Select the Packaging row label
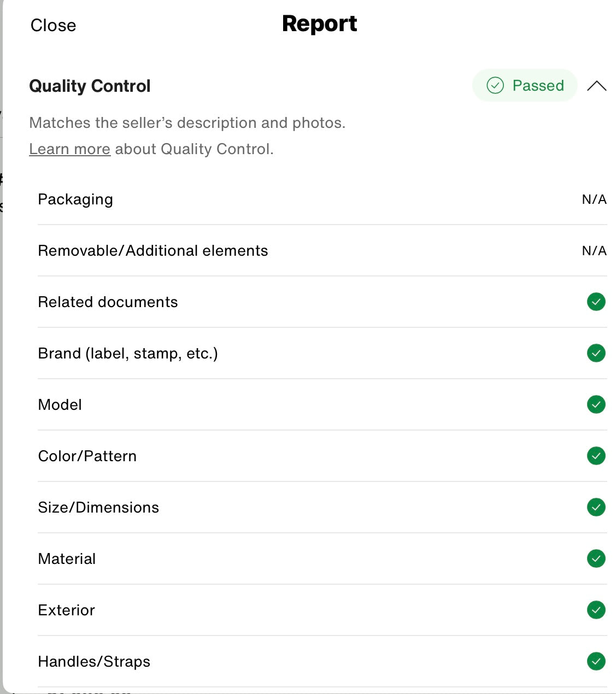 point(75,199)
